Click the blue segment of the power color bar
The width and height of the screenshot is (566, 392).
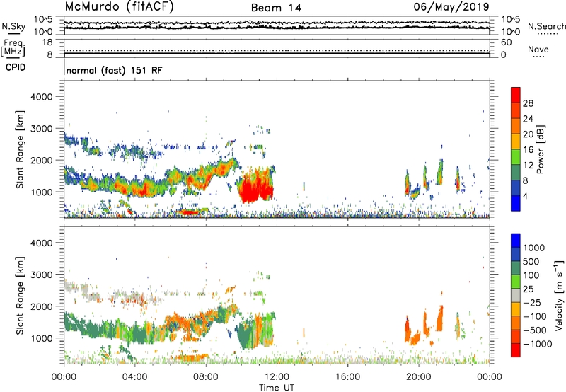[516, 203]
